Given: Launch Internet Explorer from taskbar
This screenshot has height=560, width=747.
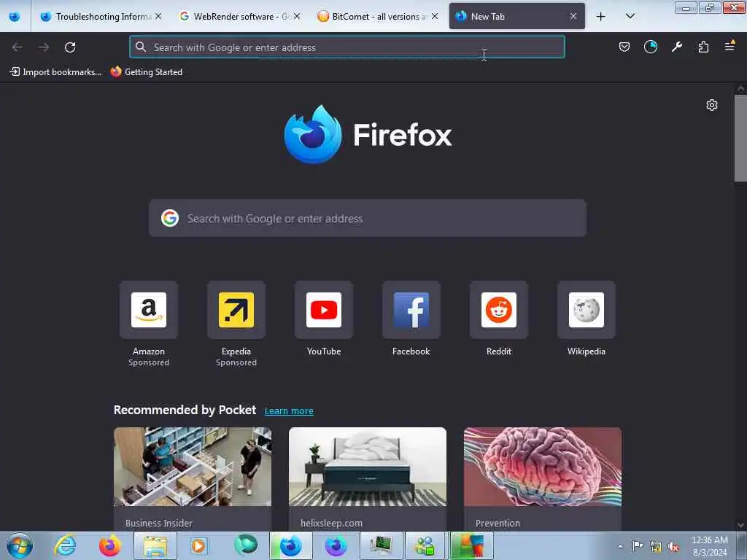Looking at the screenshot, I should coord(65,545).
